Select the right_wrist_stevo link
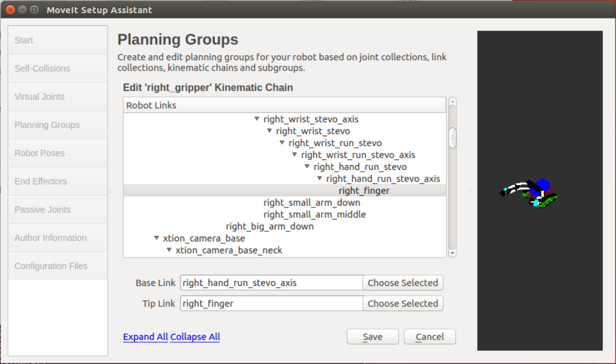 (x=313, y=131)
